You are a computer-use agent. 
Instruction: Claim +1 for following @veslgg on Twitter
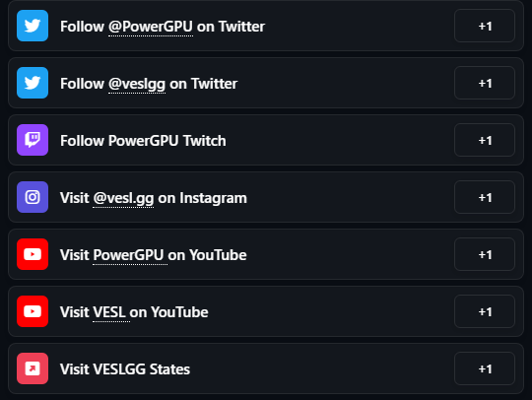coord(485,83)
